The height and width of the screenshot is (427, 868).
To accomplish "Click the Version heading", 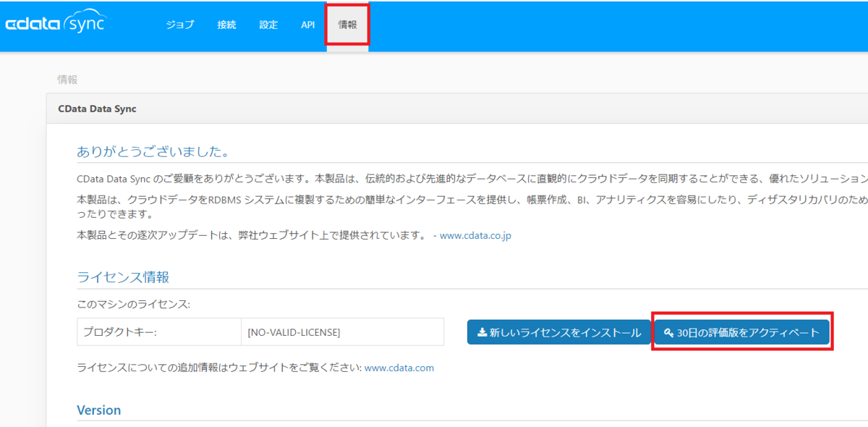I will pyautogui.click(x=99, y=410).
